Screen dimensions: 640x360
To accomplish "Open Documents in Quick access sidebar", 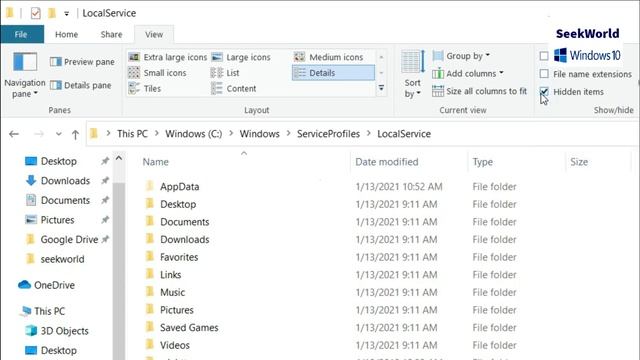I will (x=65, y=200).
